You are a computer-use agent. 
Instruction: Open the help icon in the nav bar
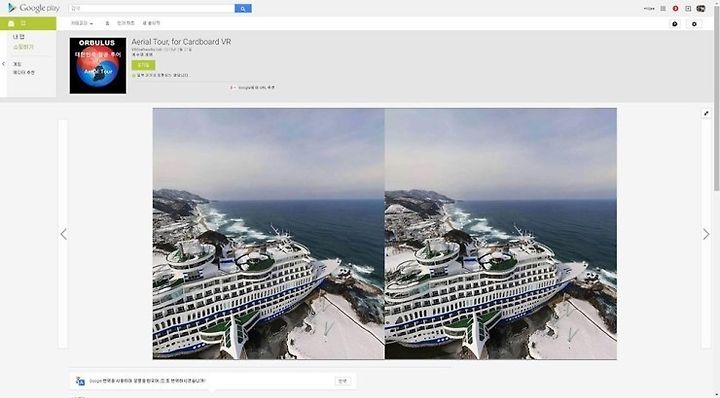[x=675, y=24]
